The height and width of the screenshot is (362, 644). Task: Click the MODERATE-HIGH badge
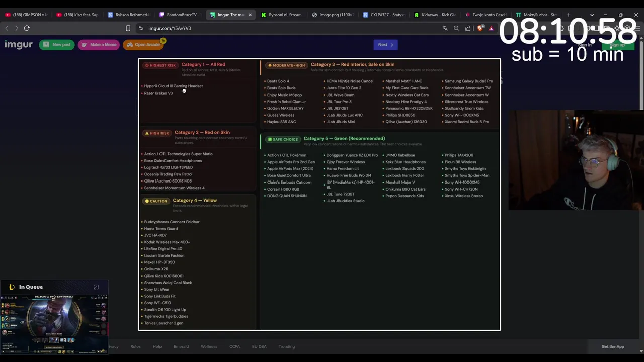pos(286,65)
